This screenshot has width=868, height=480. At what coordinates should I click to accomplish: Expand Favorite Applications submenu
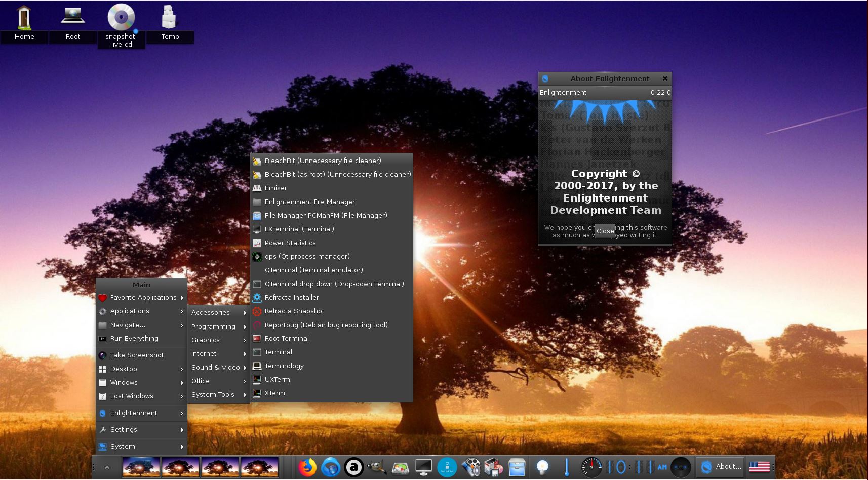coord(141,297)
